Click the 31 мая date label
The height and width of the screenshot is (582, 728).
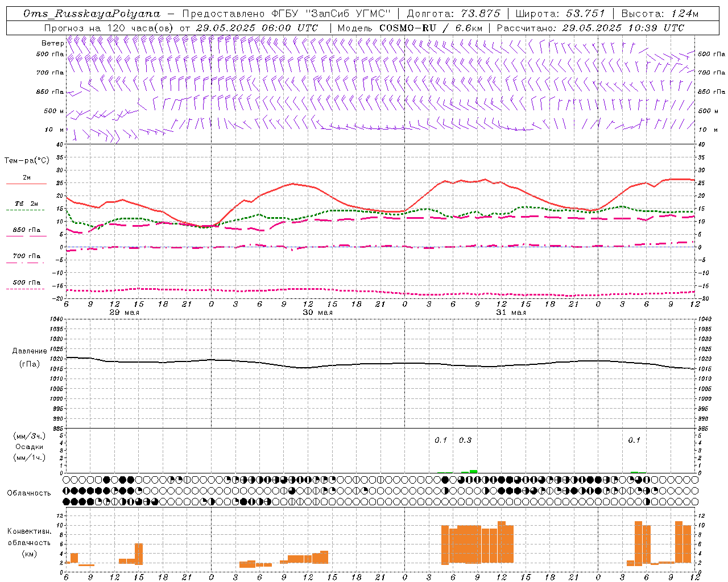[x=511, y=313]
